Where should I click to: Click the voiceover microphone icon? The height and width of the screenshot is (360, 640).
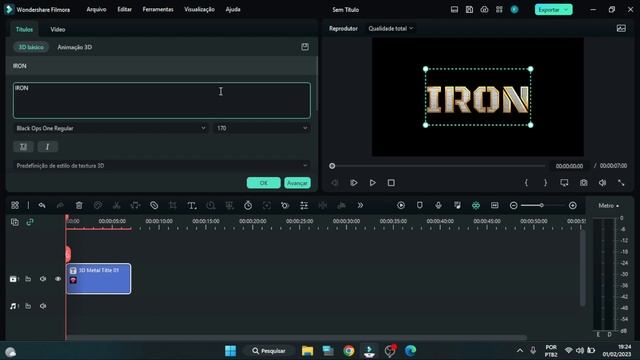438,205
